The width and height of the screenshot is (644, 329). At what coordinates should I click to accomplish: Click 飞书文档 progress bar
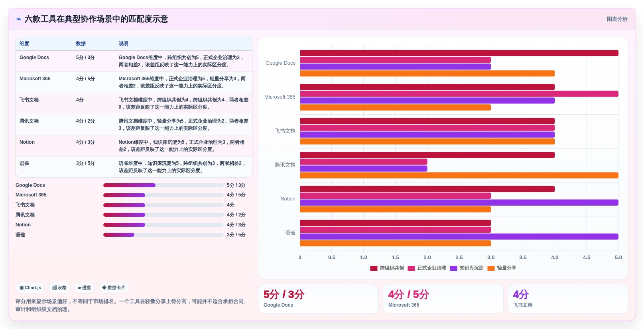(163, 205)
